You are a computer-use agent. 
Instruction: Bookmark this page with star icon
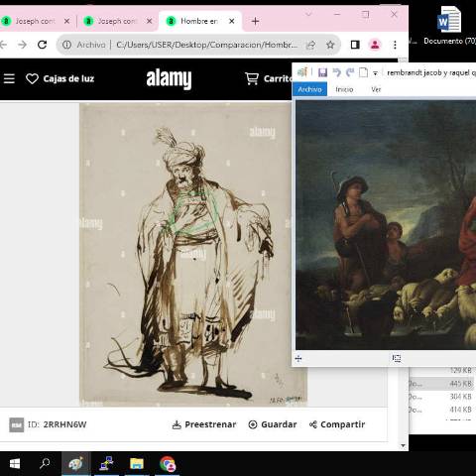(x=330, y=45)
